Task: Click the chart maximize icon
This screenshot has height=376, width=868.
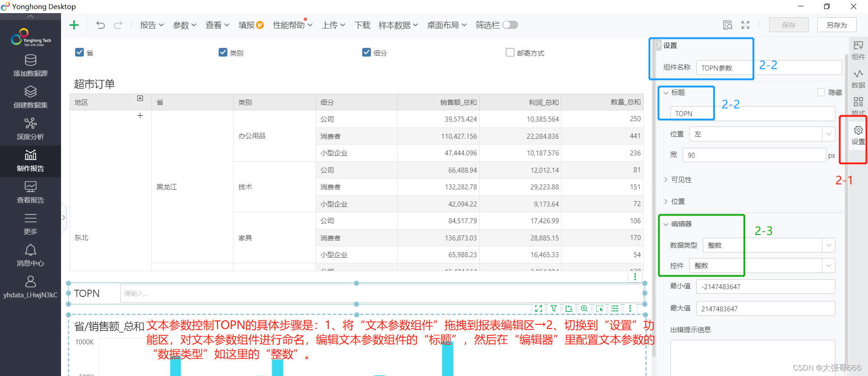Action: pyautogui.click(x=538, y=308)
